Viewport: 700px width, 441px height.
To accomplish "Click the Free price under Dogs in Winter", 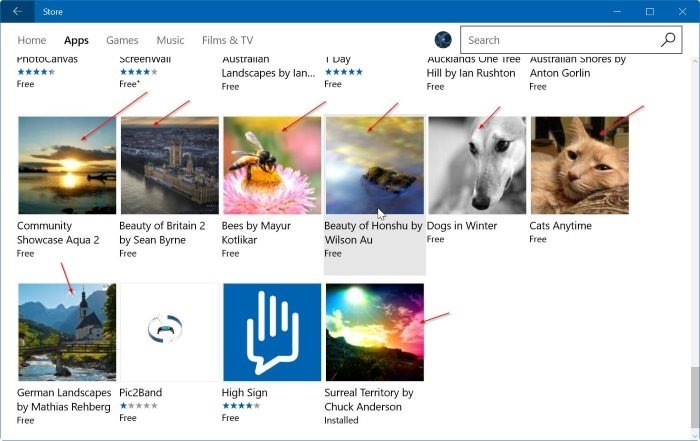I will 435,239.
